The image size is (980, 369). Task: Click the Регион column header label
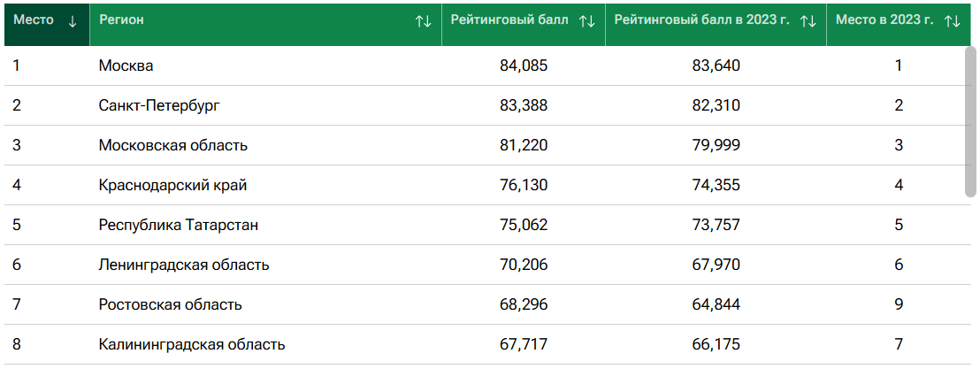122,20
